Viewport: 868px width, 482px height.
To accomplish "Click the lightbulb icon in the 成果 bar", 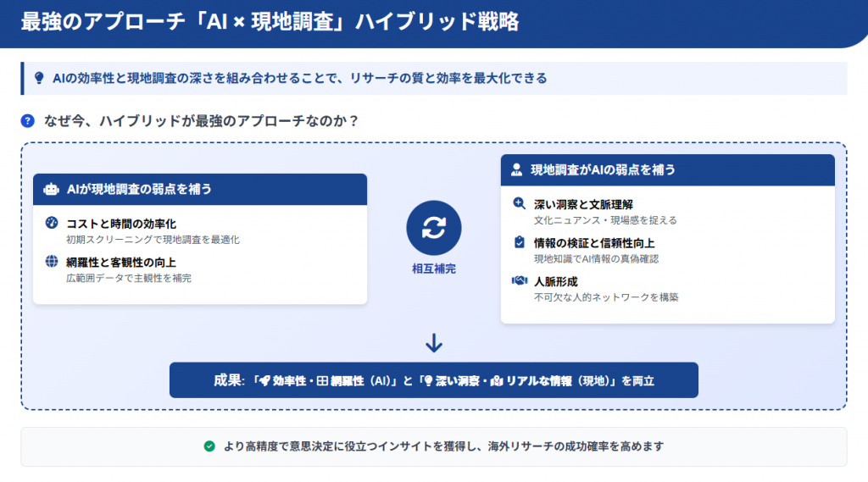I will coord(428,380).
